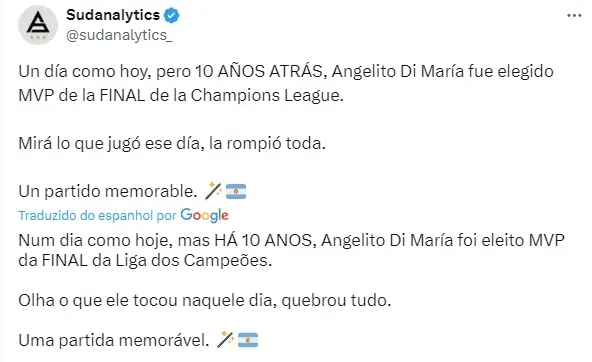592x362 pixels.
Task: Click the magic wand emoji after memorável
Action: pyautogui.click(x=225, y=339)
